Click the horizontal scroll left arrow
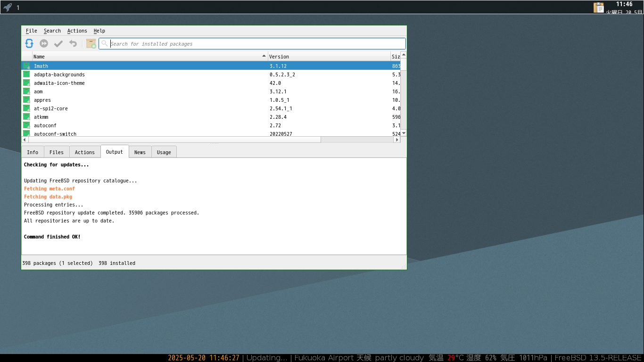Screen dimensions: 644x362 (25, 140)
